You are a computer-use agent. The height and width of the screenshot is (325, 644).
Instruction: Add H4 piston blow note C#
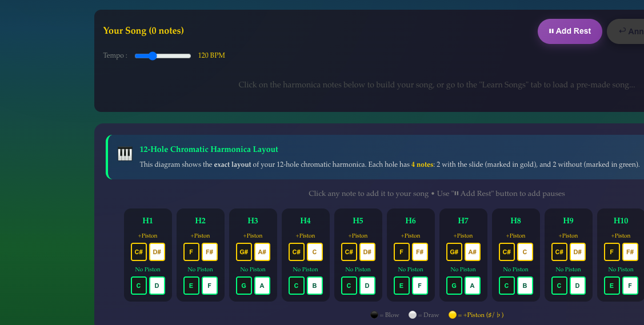(297, 252)
